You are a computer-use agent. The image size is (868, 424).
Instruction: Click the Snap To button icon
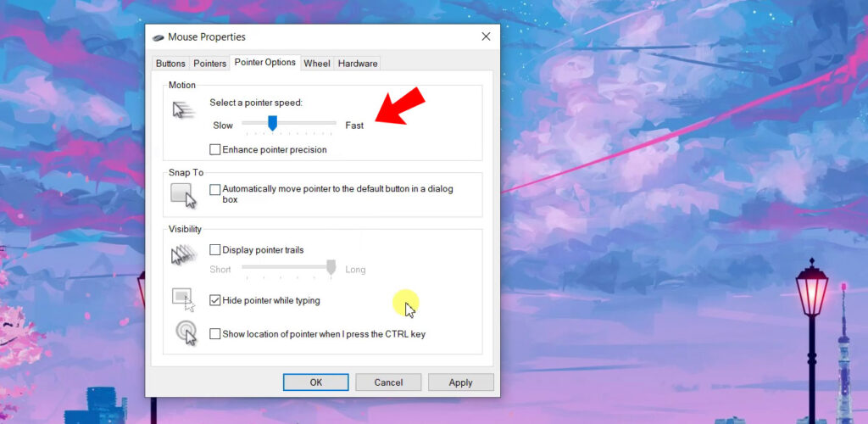(x=183, y=195)
